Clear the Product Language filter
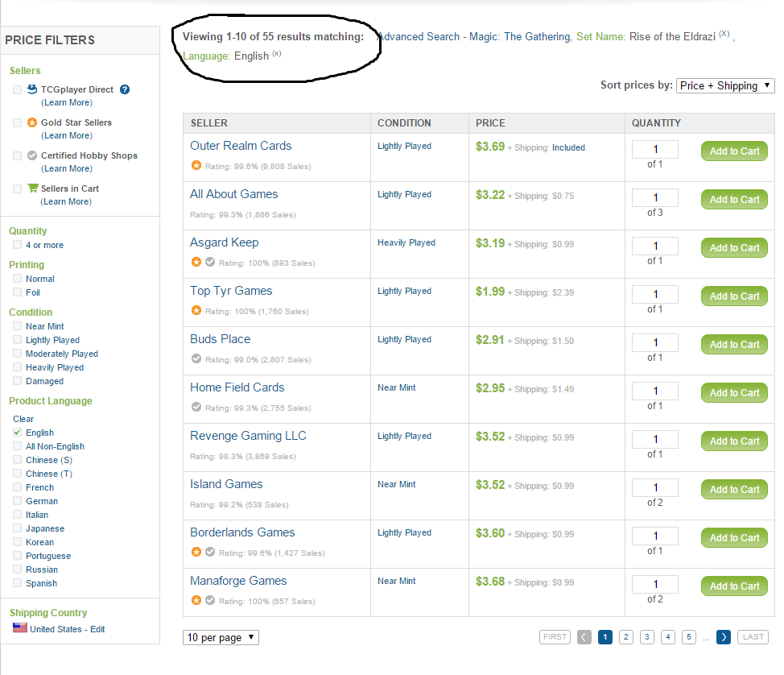784x675 pixels. point(23,419)
